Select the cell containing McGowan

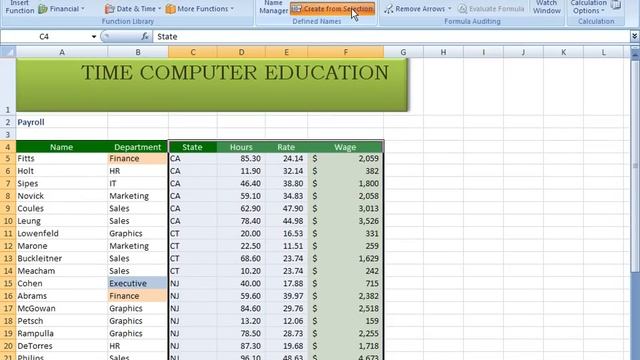pyautogui.click(x=62, y=309)
